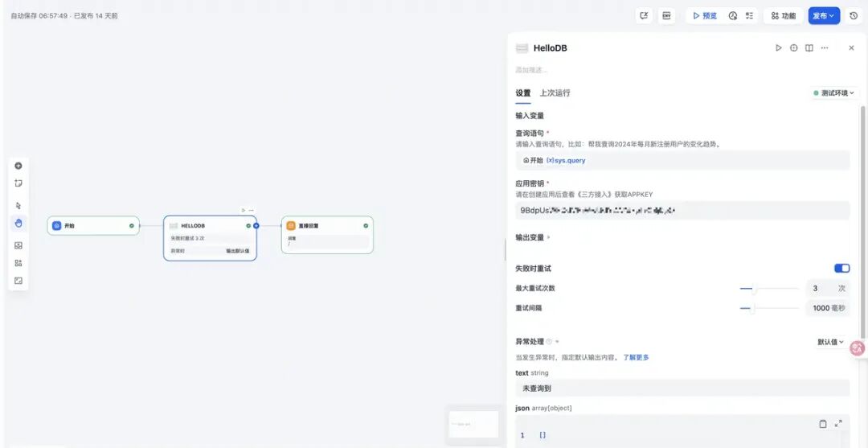Click the 预览 preview button
868x448 pixels.
coord(705,16)
